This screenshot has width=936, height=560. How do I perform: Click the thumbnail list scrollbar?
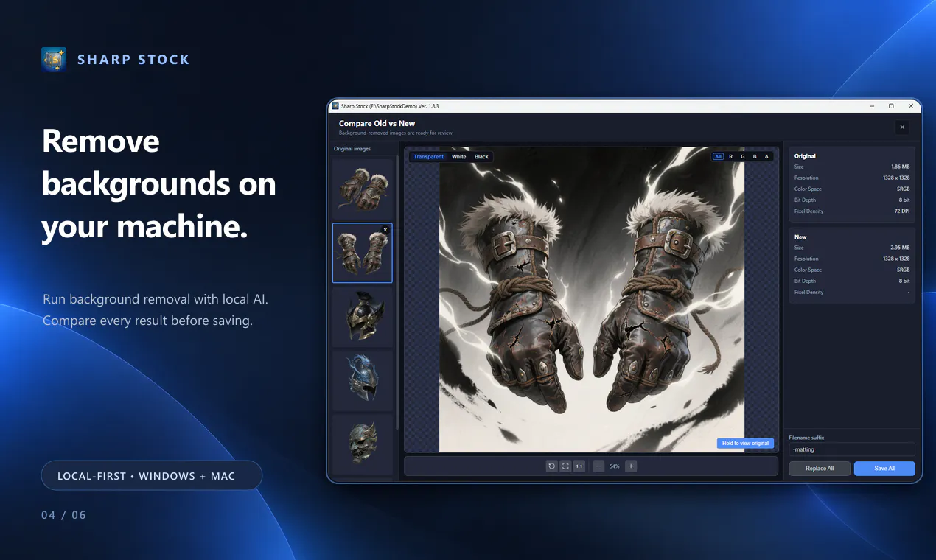pyautogui.click(x=397, y=291)
